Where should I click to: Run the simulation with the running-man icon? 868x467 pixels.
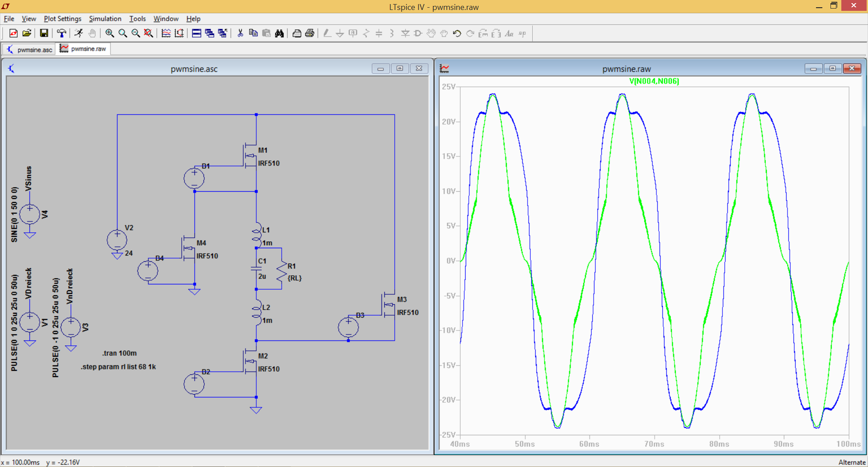79,33
